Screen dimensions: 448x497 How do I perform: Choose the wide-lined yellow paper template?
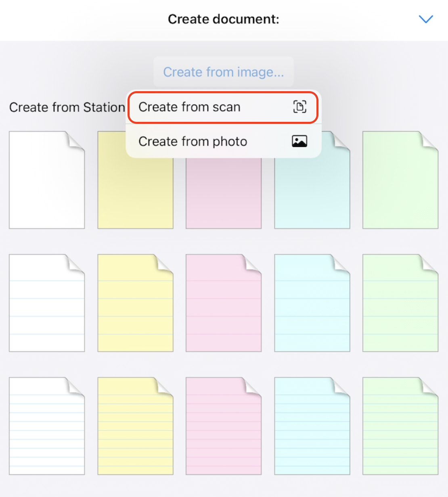[135, 303]
